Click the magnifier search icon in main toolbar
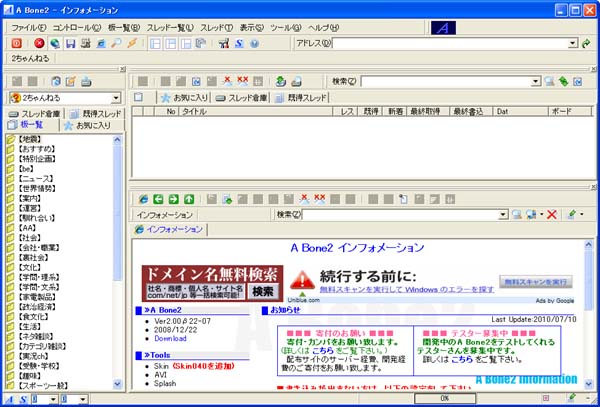This screenshot has width=600, height=407. (x=117, y=44)
